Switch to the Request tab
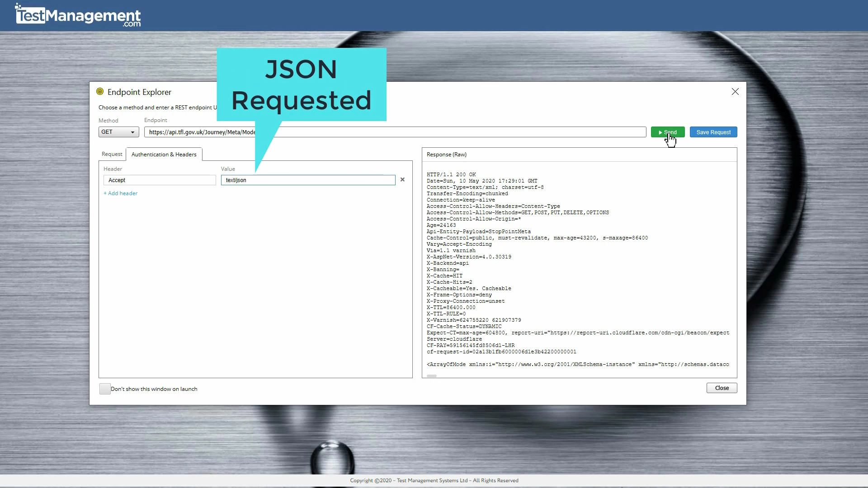868x488 pixels. 112,154
